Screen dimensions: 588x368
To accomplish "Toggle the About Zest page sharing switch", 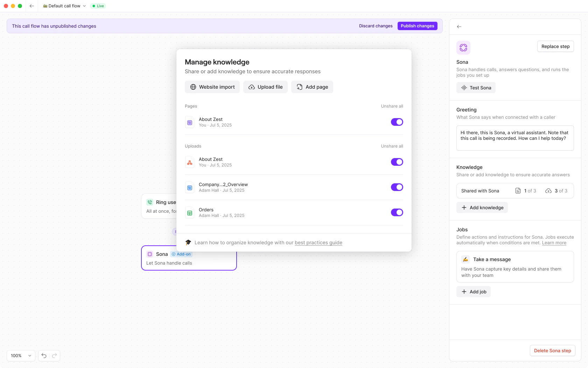I will pos(397,122).
